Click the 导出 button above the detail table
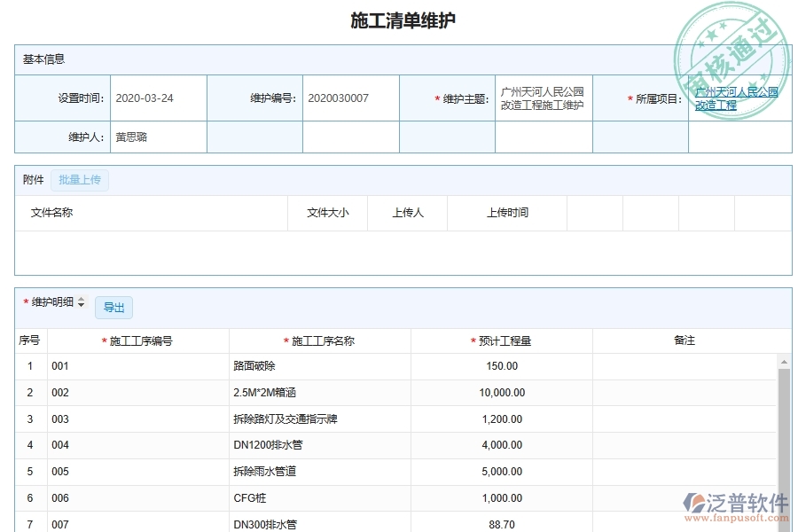798x532 pixels. 113,308
